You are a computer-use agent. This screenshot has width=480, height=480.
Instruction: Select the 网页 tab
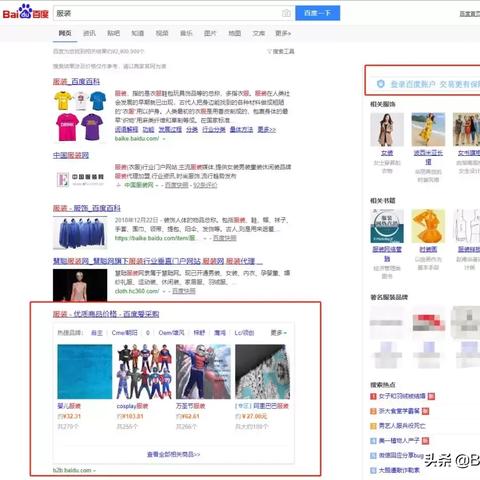point(65,33)
